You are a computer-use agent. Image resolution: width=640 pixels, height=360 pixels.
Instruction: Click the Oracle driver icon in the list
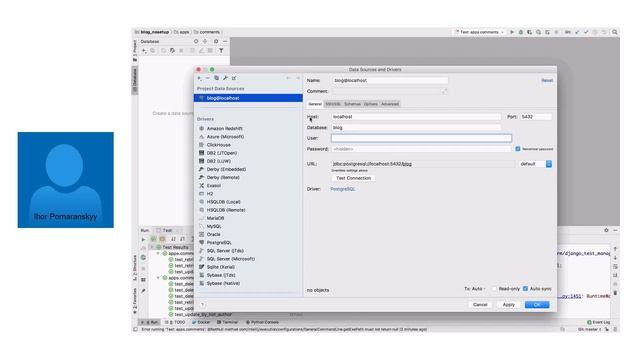tap(202, 234)
